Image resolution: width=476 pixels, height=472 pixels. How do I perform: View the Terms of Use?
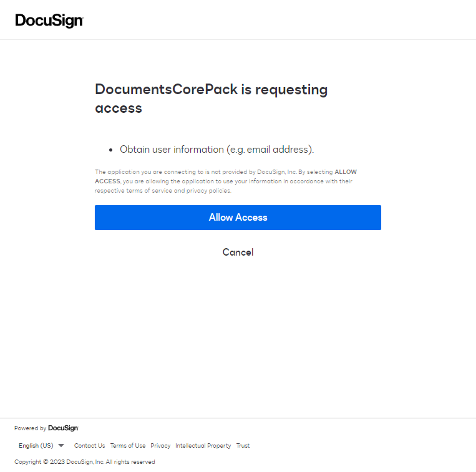[x=128, y=445]
